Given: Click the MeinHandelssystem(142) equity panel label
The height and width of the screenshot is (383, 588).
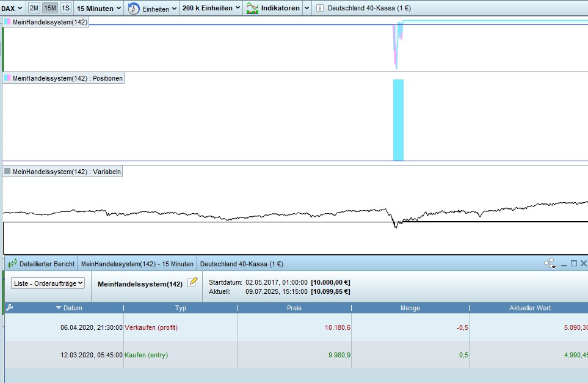Looking at the screenshot, I should [50, 22].
